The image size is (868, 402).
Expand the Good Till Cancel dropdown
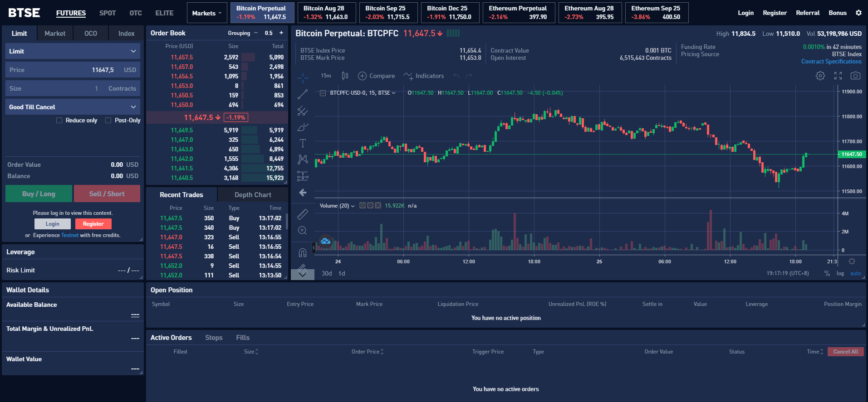pos(73,107)
